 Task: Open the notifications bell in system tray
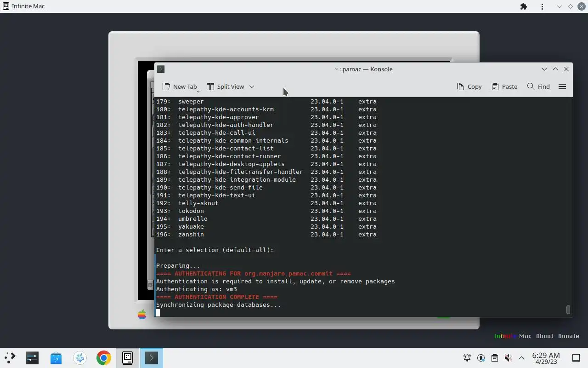pyautogui.click(x=467, y=358)
